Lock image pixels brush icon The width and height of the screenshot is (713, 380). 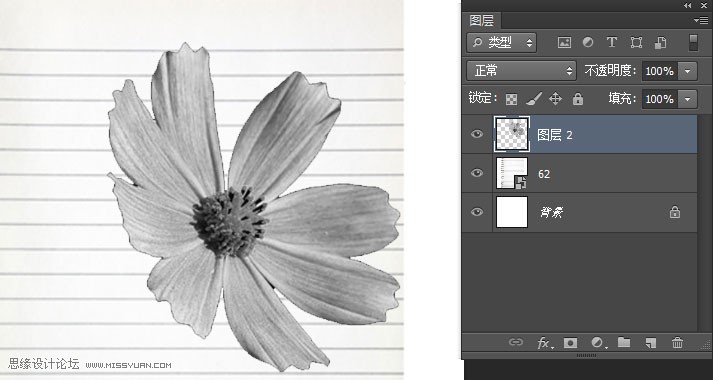point(534,99)
